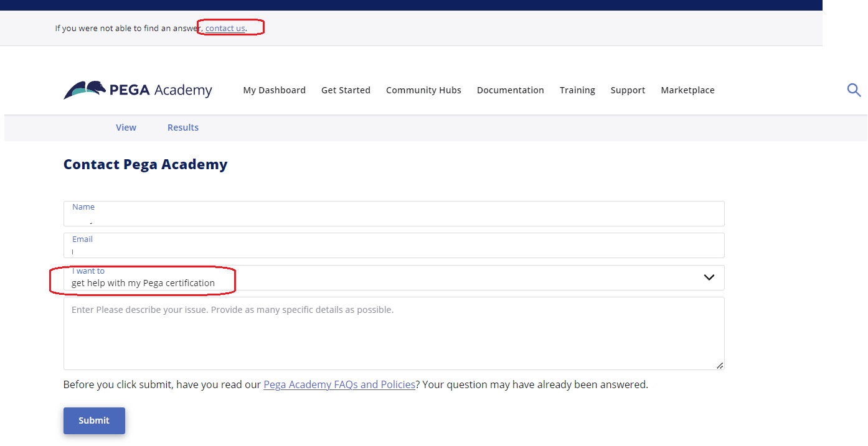
Task: Click the Pega Academy horse logo
Action: point(85,90)
